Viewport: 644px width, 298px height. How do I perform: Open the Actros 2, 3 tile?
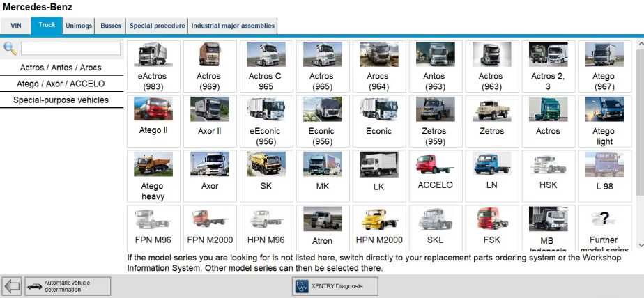[x=549, y=66]
